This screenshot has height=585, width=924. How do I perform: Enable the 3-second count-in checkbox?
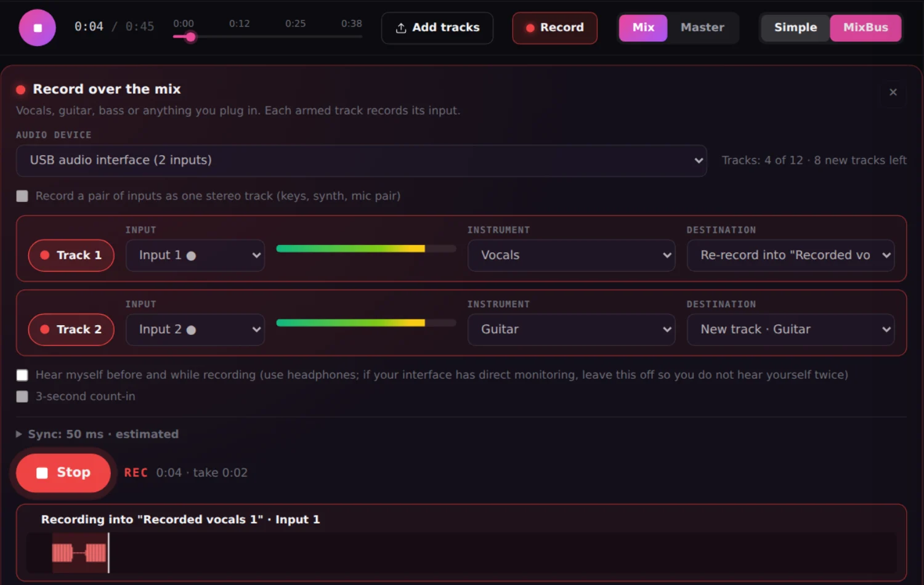click(x=22, y=397)
